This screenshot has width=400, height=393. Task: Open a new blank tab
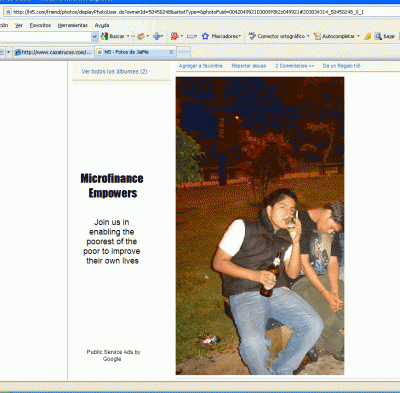pyautogui.click(x=184, y=52)
